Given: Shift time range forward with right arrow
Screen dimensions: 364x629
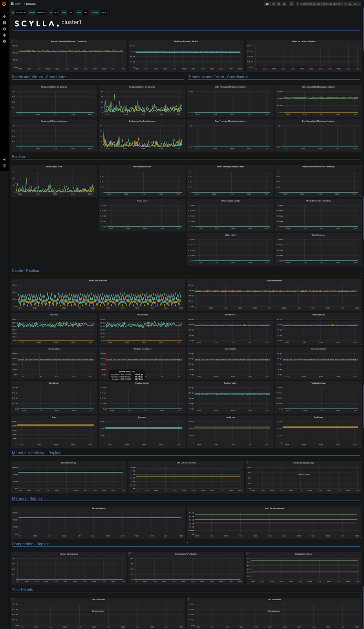Looking at the screenshot, I should (x=345, y=4).
